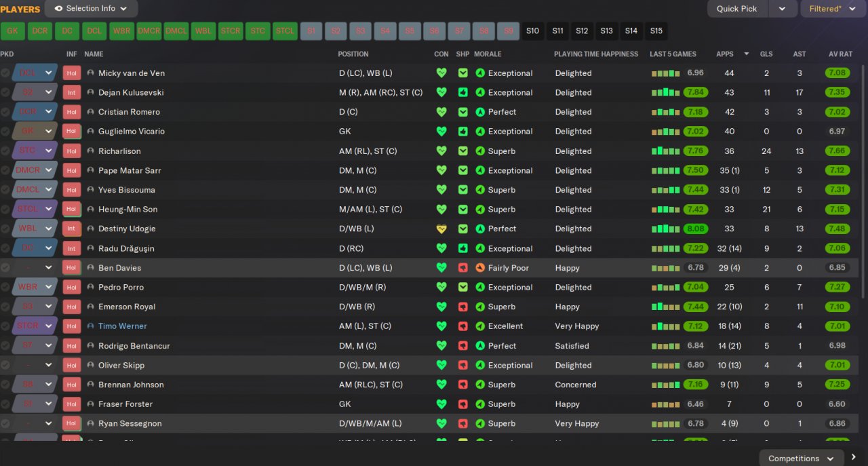Click the Quick Pick button

click(737, 9)
